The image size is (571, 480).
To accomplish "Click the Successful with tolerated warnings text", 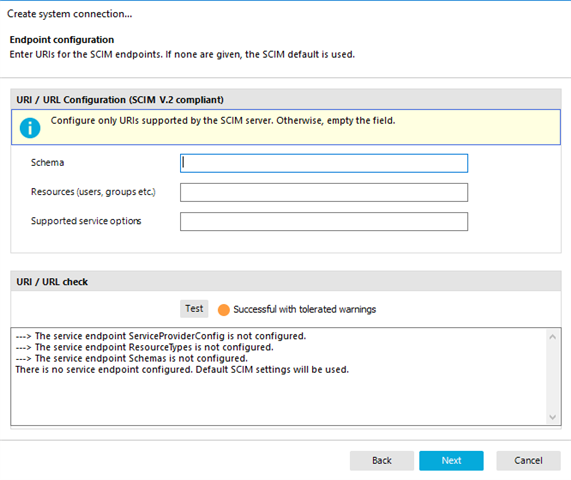I will pyautogui.click(x=304, y=310).
